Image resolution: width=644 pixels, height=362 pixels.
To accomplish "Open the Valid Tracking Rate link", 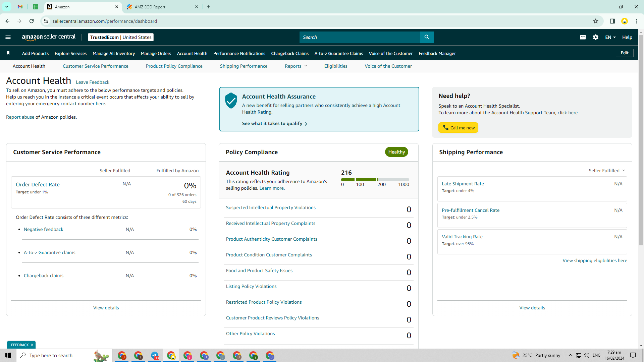I will [x=462, y=237].
